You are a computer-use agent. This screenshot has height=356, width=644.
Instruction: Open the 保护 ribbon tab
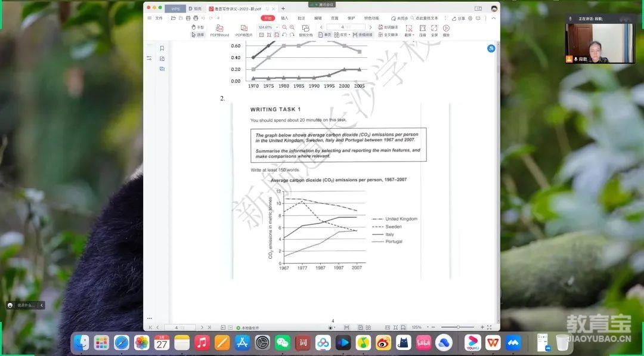pyautogui.click(x=351, y=18)
